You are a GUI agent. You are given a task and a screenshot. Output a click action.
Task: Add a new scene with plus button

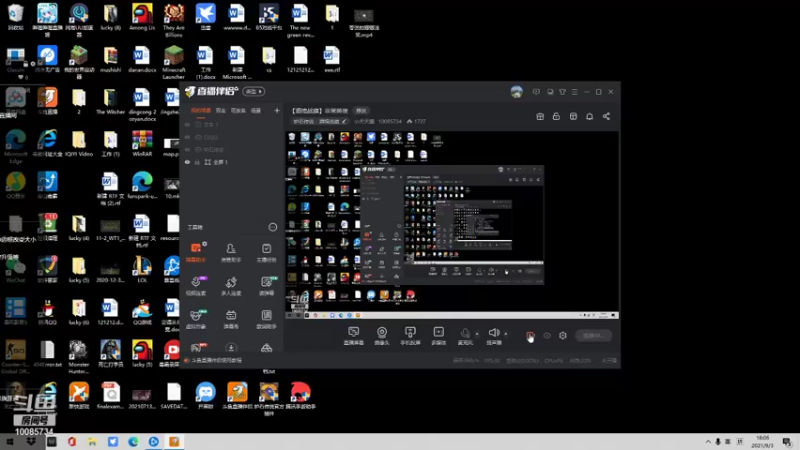277,111
